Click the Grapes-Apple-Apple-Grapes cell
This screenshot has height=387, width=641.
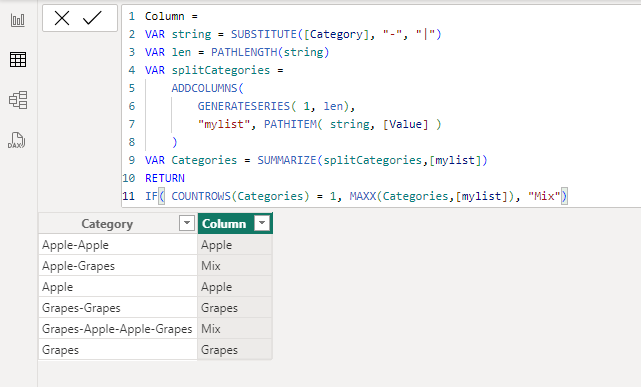118,329
